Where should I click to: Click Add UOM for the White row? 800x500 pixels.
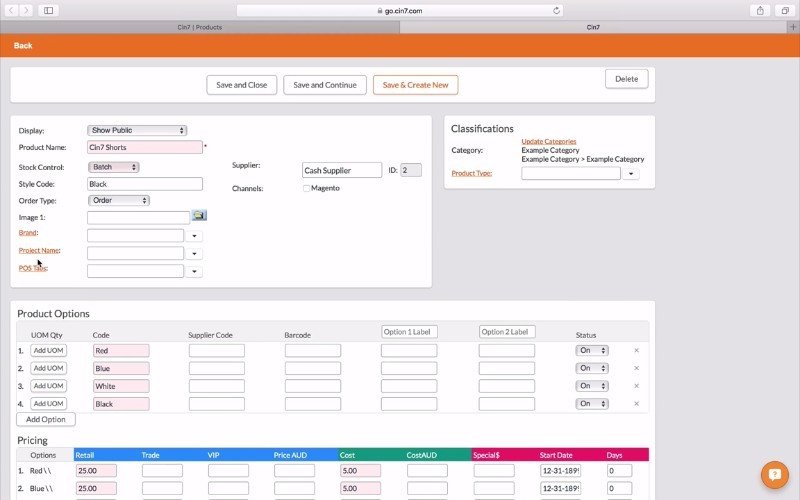click(x=48, y=386)
